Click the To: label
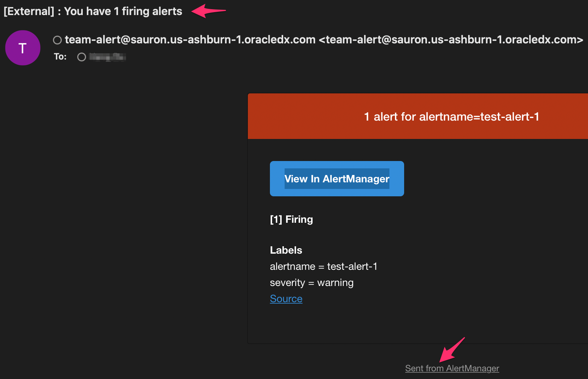The height and width of the screenshot is (379, 588). (60, 57)
